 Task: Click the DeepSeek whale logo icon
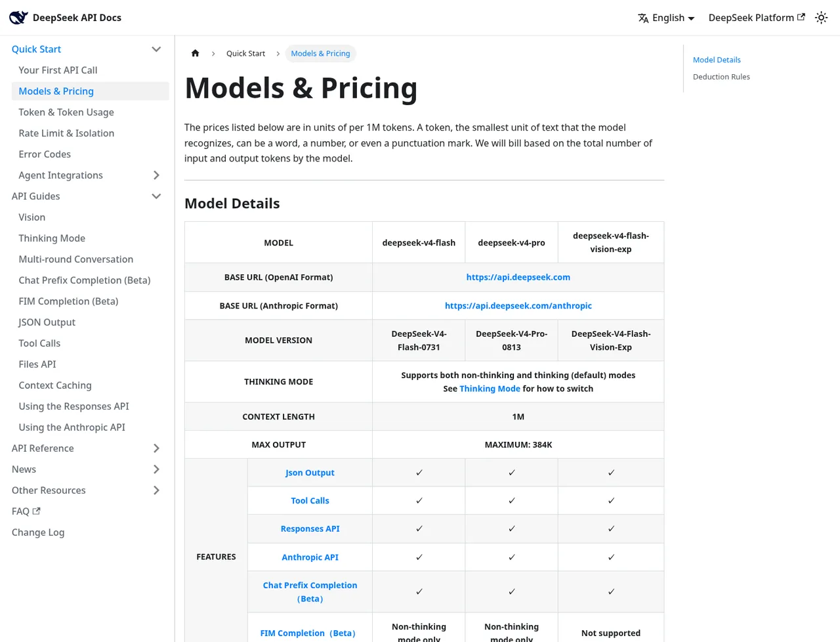[18, 18]
